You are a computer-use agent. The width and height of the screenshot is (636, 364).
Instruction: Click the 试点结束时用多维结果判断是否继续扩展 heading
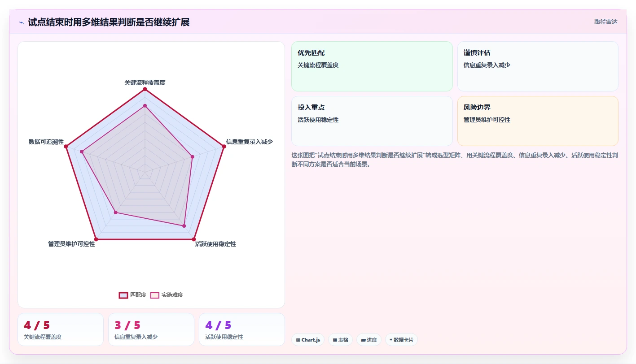tap(109, 22)
